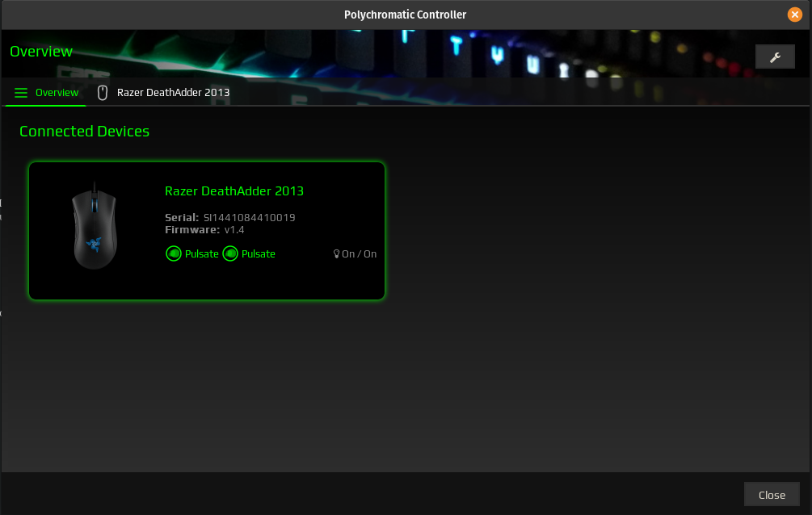Open the Razer DeathAdder 2013 device title
This screenshot has height=515, width=812.
coord(234,191)
